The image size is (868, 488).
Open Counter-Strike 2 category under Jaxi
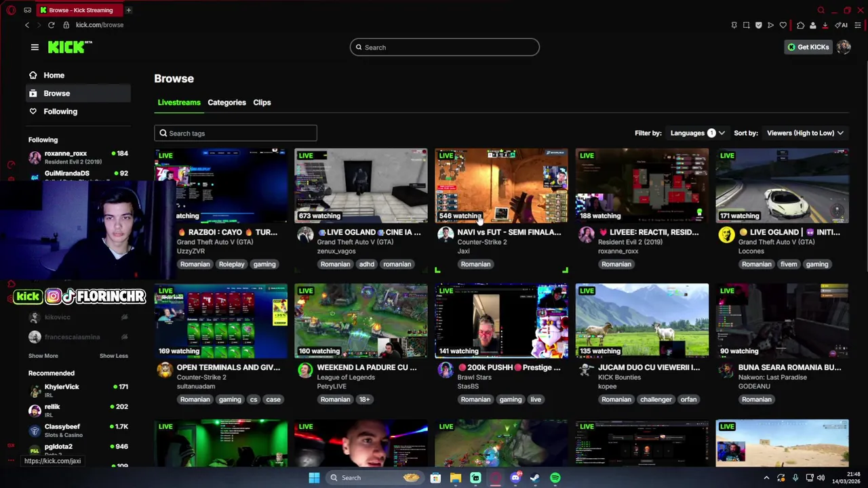481,242
